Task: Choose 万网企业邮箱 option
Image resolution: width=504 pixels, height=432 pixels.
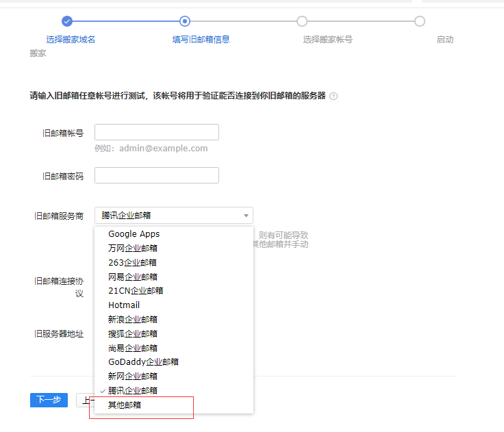Action: click(x=133, y=249)
